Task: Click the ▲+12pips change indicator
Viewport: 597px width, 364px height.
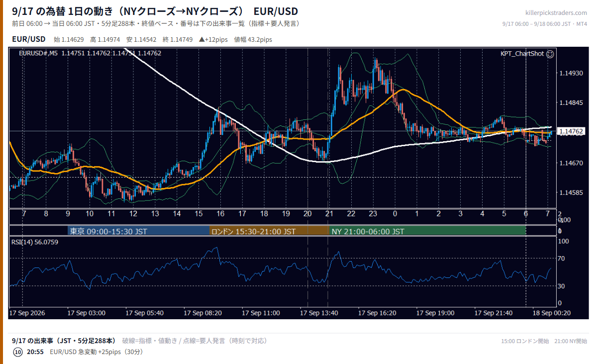Action: [213, 39]
